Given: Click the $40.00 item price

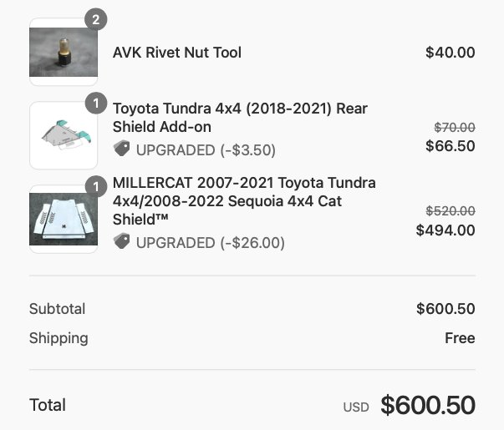Looking at the screenshot, I should click(451, 53).
